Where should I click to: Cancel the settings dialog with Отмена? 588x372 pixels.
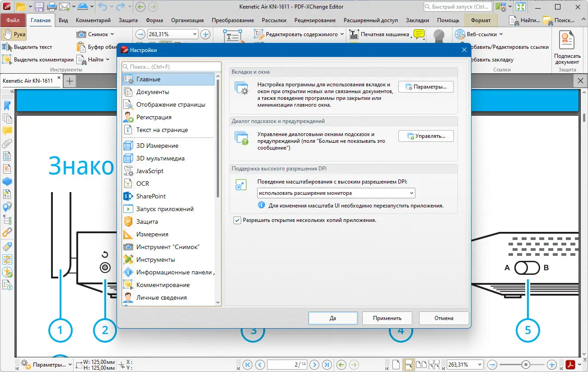[444, 318]
